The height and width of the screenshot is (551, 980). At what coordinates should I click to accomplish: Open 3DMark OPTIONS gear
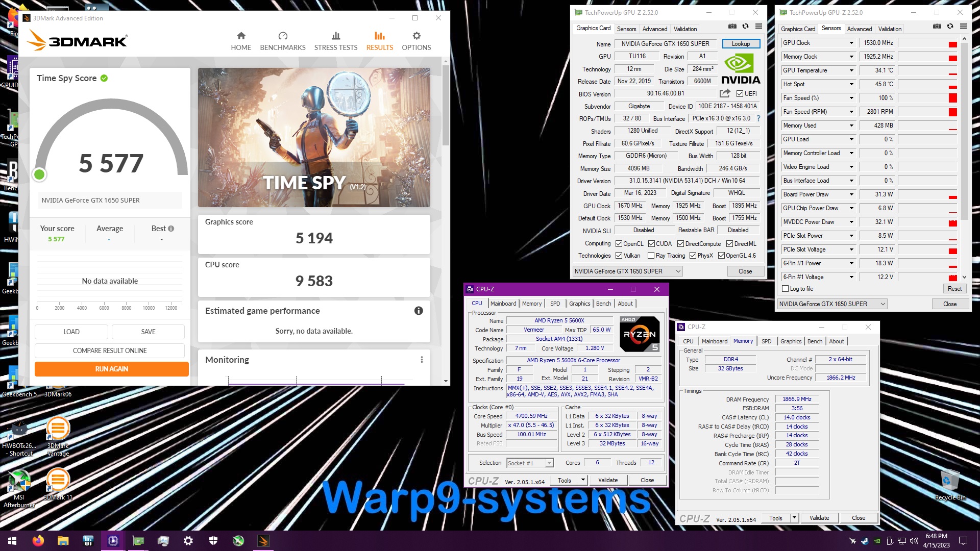point(416,36)
